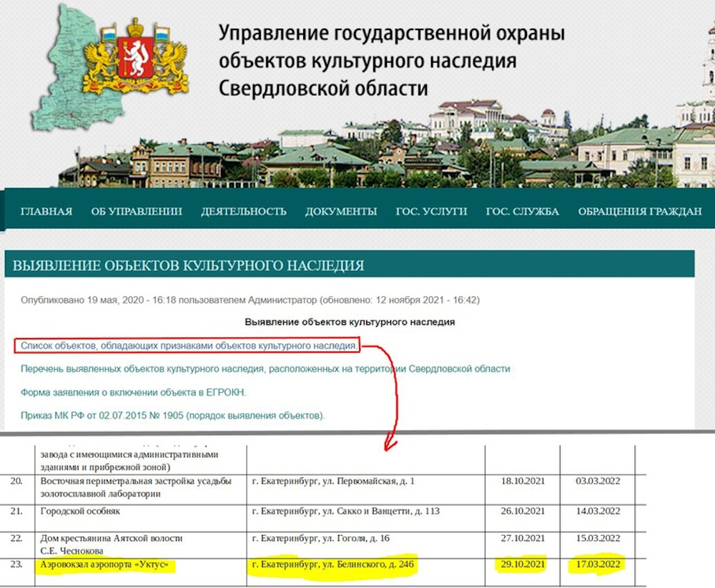Select date 03.03.2022
This screenshot has width=715, height=588.
point(598,481)
